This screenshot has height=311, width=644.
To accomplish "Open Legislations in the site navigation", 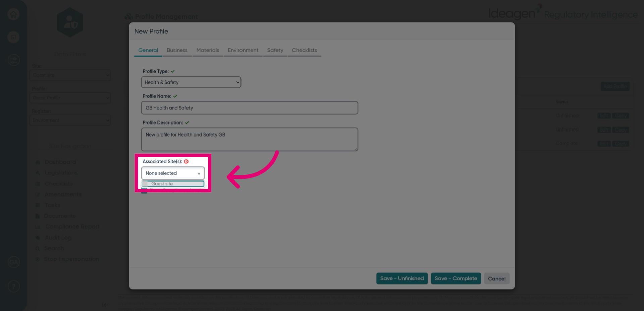I will [x=61, y=173].
